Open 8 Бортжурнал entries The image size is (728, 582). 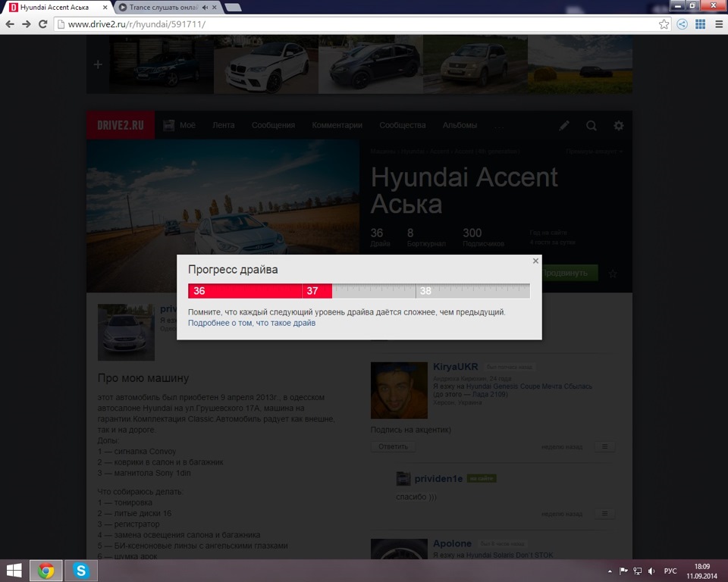[x=425, y=236]
